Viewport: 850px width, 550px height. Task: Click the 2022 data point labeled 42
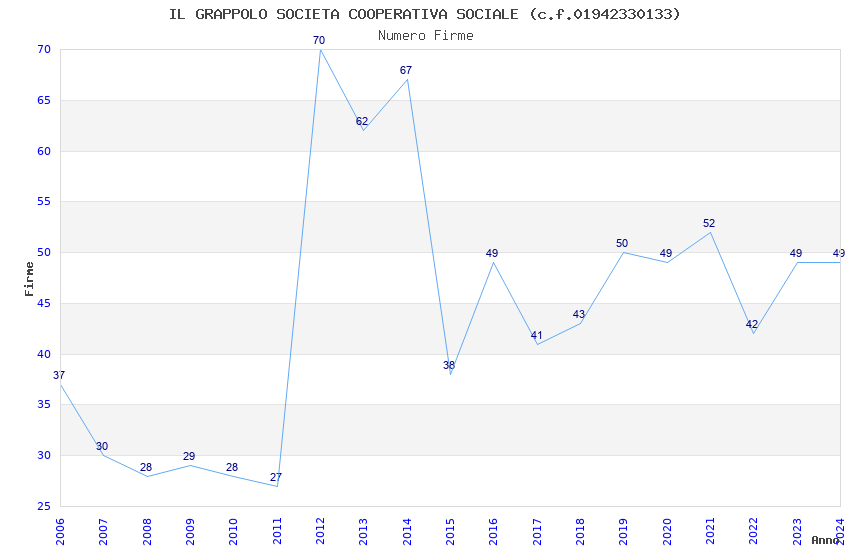pyautogui.click(x=752, y=325)
